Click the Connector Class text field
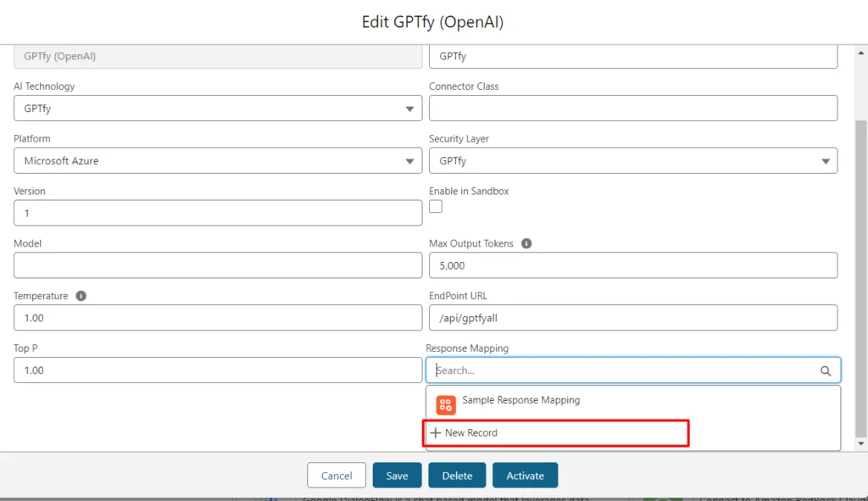 pyautogui.click(x=633, y=109)
